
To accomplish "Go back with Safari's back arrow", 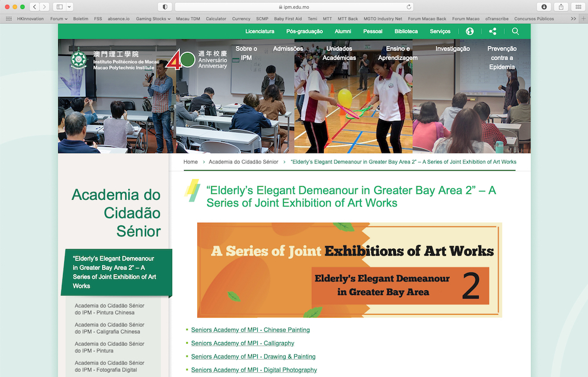I will tap(34, 7).
